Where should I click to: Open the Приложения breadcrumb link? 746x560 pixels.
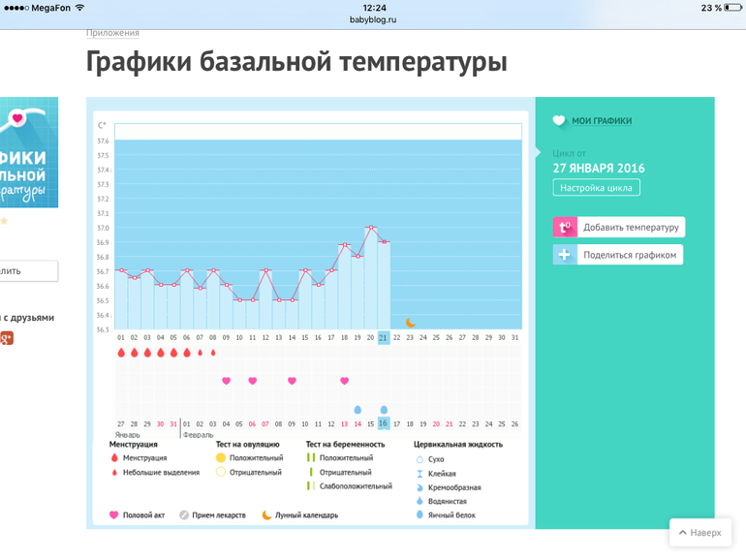pos(112,33)
